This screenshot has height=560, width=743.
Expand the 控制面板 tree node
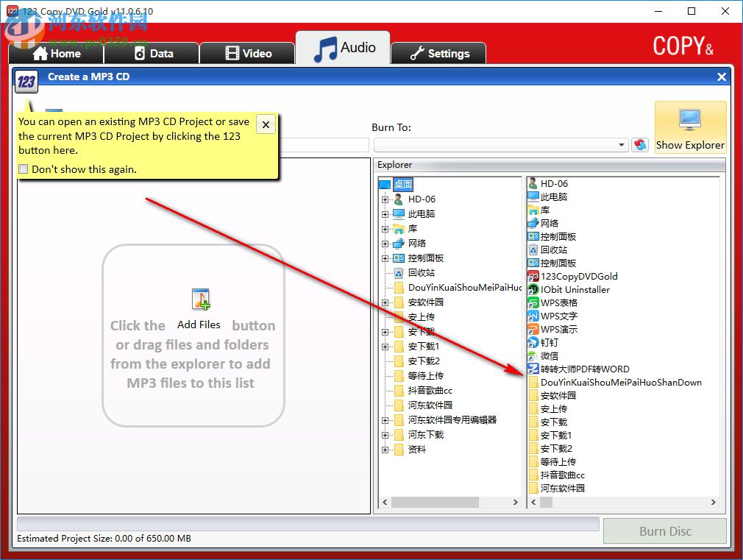coord(385,258)
